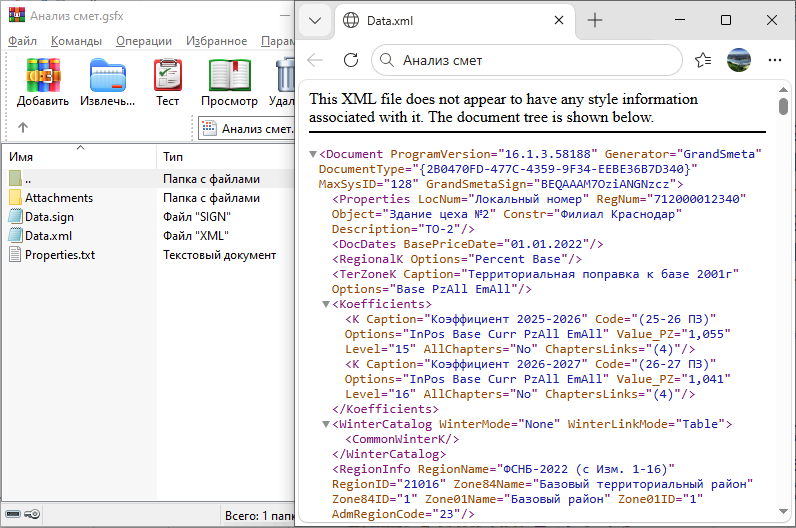Image resolution: width=796 pixels, height=528 pixels.
Task: Click the key password icon in the status bar
Action: (32, 515)
